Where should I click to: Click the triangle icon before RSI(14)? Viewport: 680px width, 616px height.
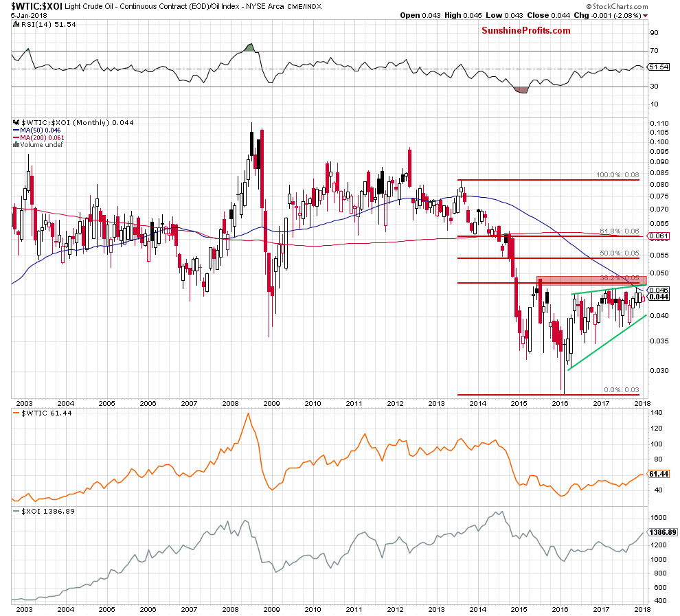pyautogui.click(x=16, y=24)
